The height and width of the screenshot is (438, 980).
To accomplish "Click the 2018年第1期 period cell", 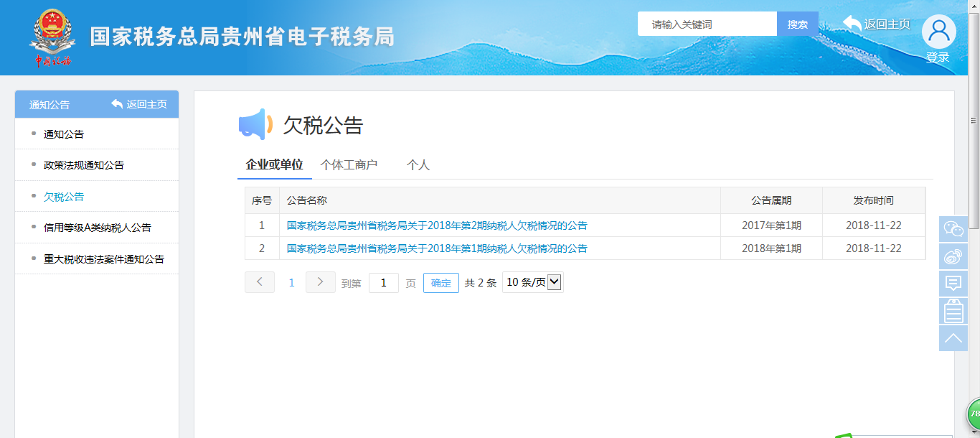I will (x=772, y=248).
